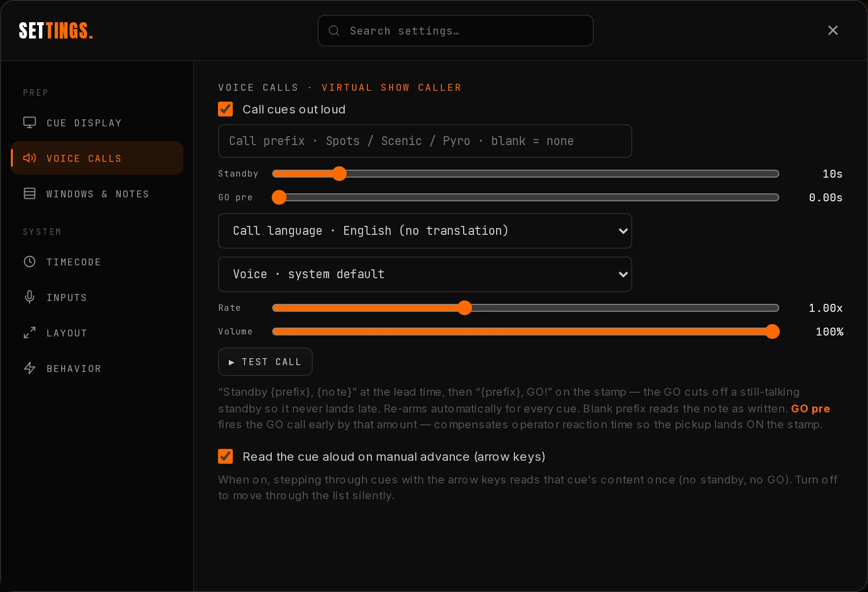Select the VOICE CALLS section
This screenshot has width=868, height=592.
coord(97,158)
